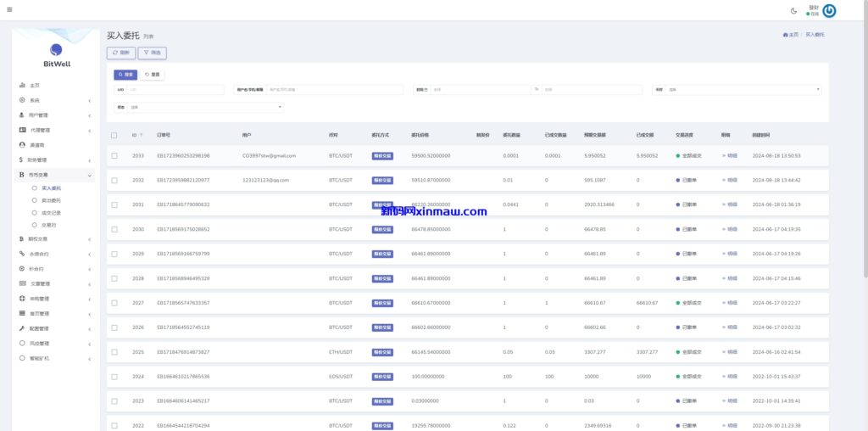The width and height of the screenshot is (868, 431).
Task: Click the BitWell logo
Action: tap(56, 53)
